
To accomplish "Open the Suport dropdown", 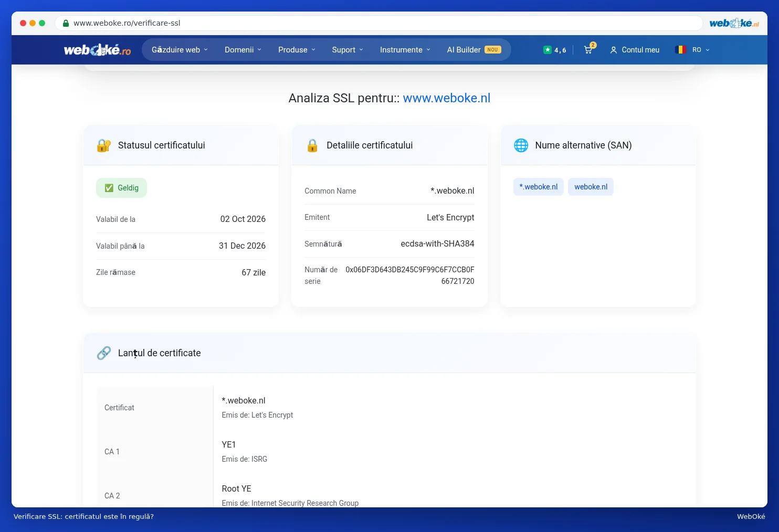I will [x=348, y=50].
